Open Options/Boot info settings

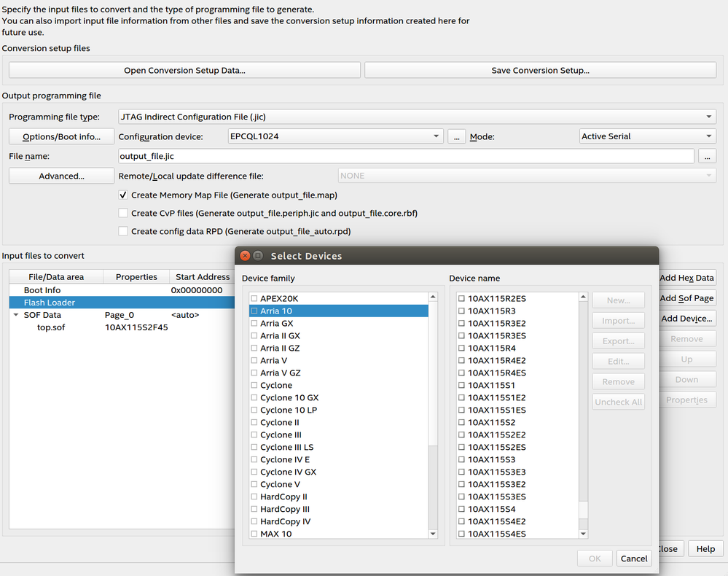[61, 137]
